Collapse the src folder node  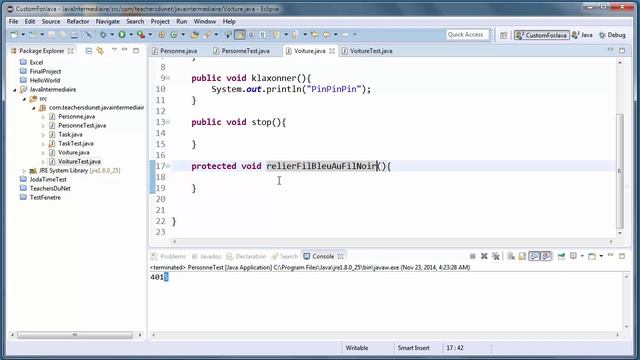pos(24,99)
